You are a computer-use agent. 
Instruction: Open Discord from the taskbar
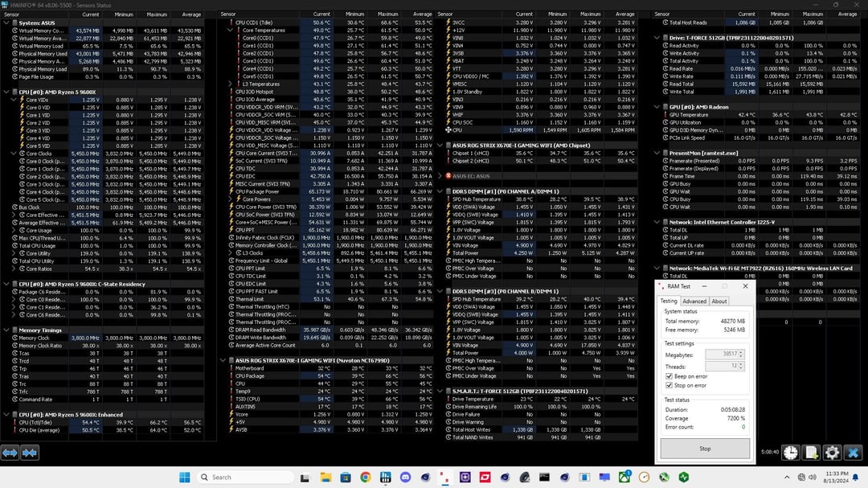[x=405, y=477]
